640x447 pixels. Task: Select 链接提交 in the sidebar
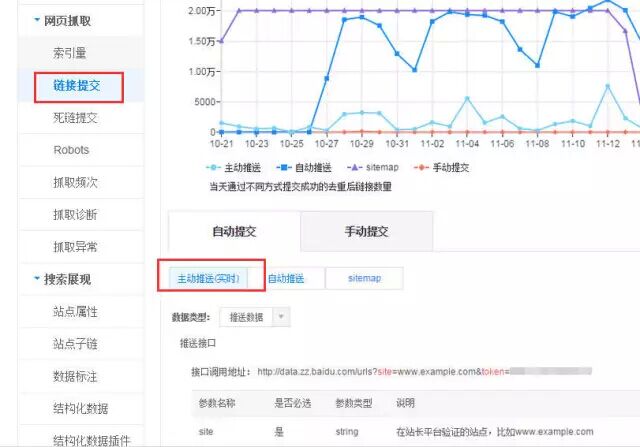pos(77,86)
